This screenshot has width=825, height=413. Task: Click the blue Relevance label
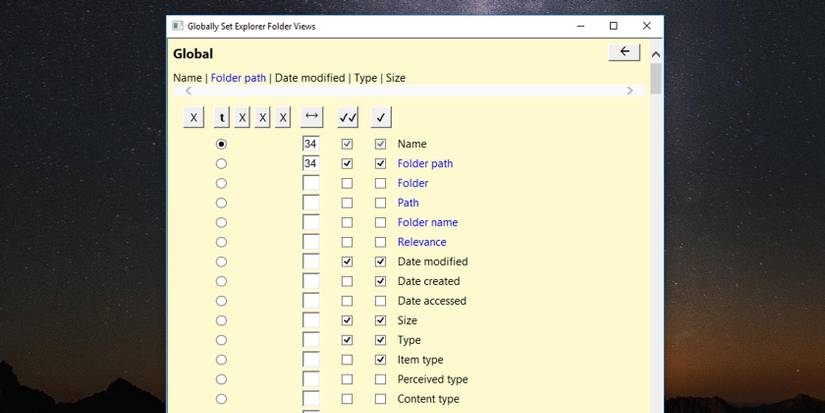tap(422, 242)
